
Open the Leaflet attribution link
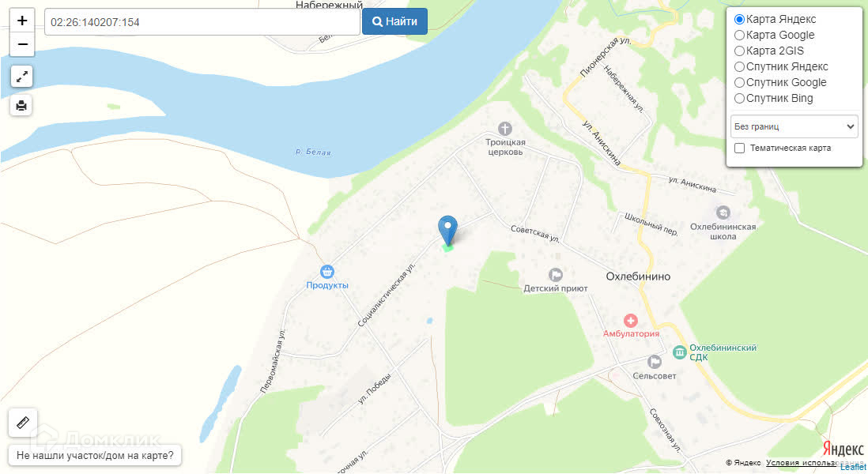853,467
